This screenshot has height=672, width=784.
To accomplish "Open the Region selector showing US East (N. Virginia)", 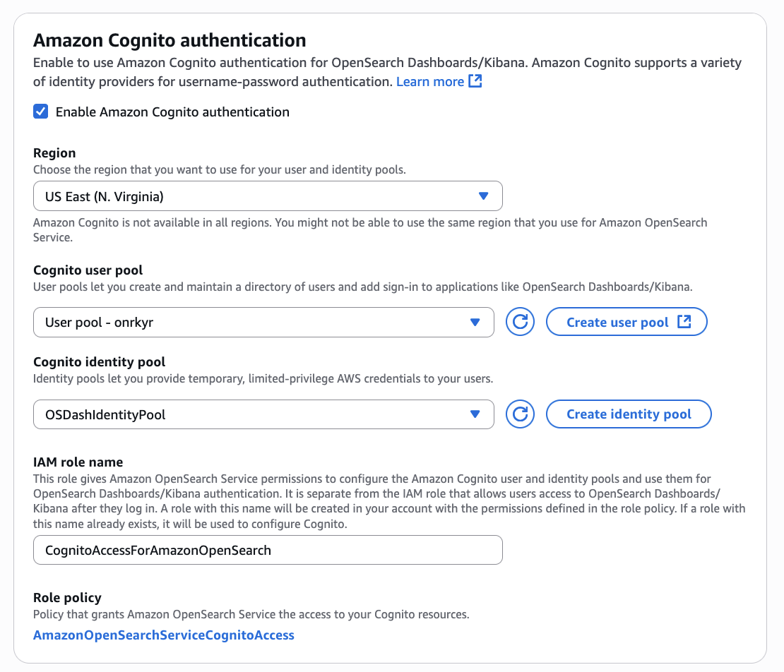I will [x=268, y=196].
